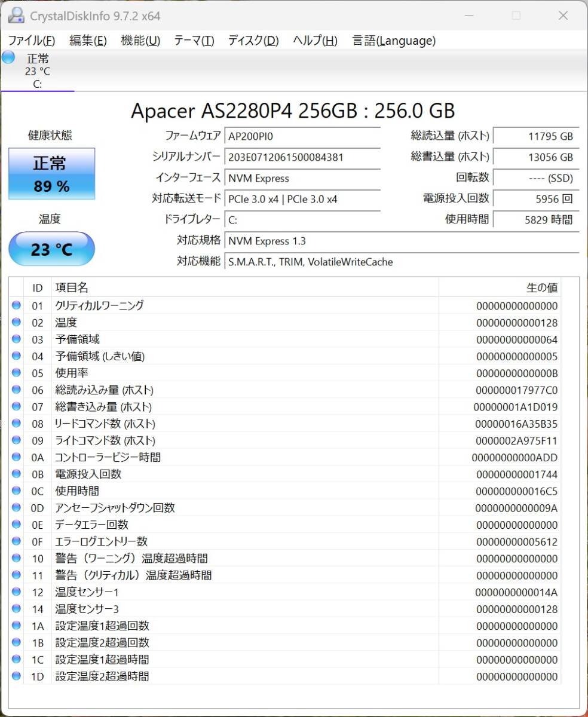Select raw value 00000000005612
The image size is (588, 717).
(517, 541)
